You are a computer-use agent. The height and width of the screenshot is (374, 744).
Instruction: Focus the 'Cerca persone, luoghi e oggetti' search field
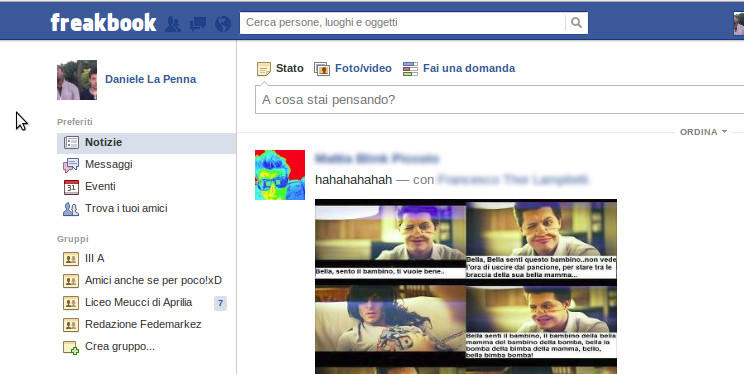pos(403,23)
